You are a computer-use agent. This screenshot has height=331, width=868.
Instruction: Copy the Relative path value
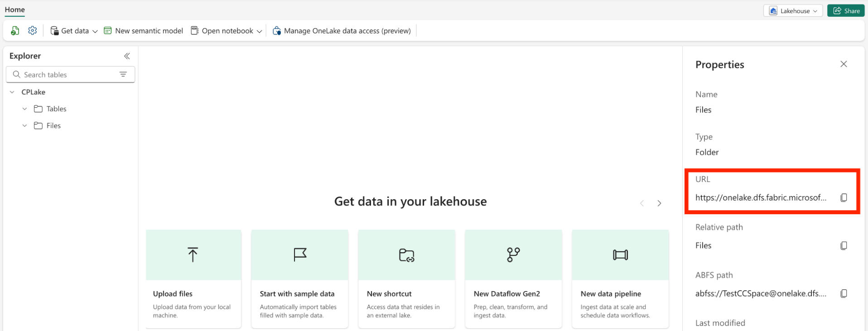point(844,245)
